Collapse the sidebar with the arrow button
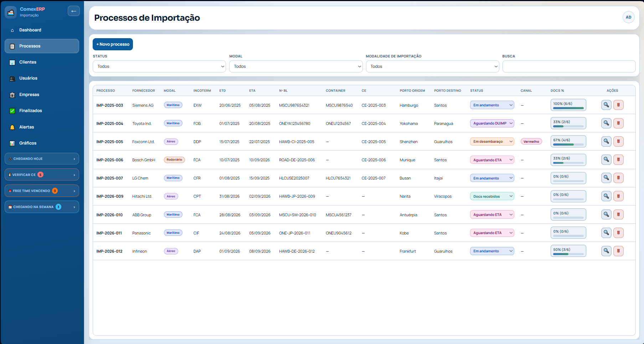Image resolution: width=644 pixels, height=344 pixels. click(73, 11)
